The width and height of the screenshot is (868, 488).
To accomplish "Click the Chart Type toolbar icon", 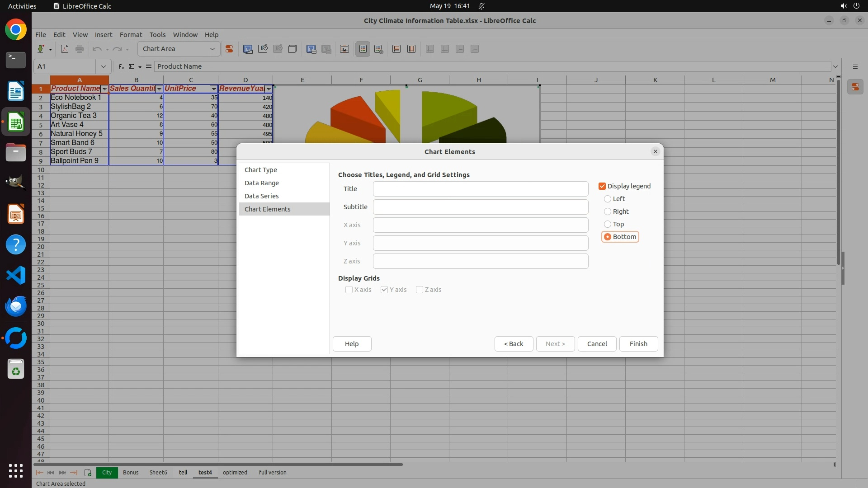I will pos(248,49).
